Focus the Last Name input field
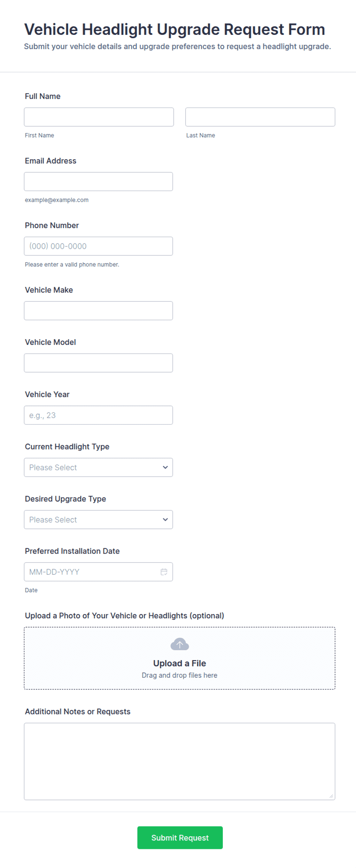 point(260,117)
